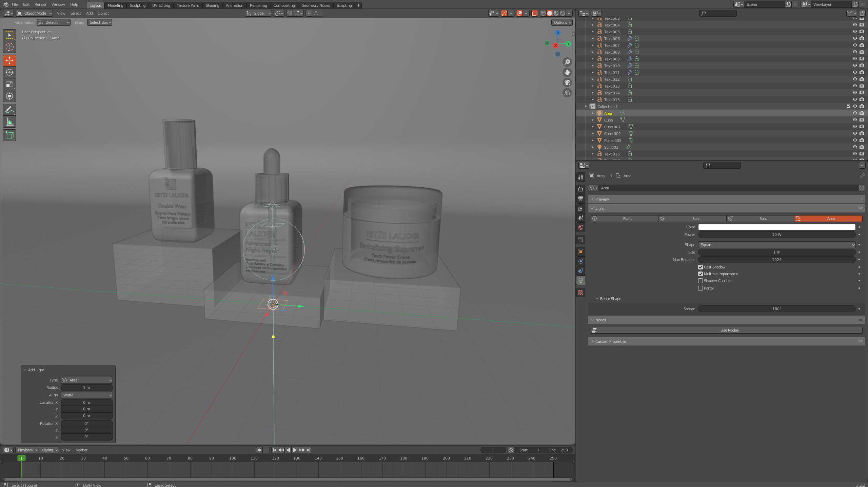868x487 pixels.
Task: Open the light Shape dropdown
Action: (x=776, y=245)
